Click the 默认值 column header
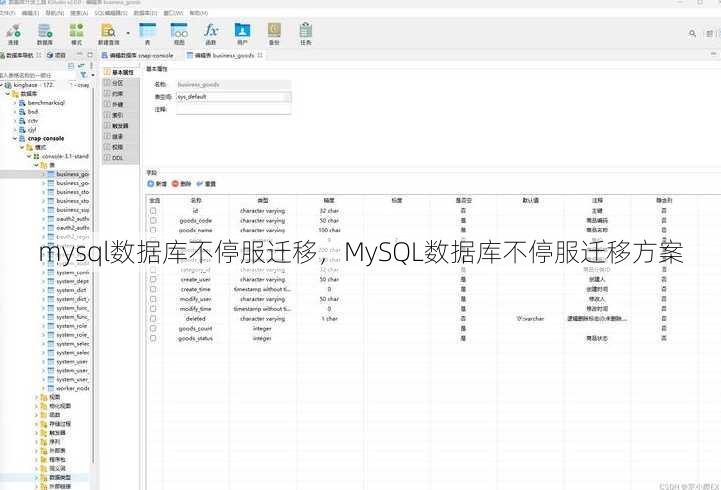Screen dimensions: 721x490 pos(530,200)
